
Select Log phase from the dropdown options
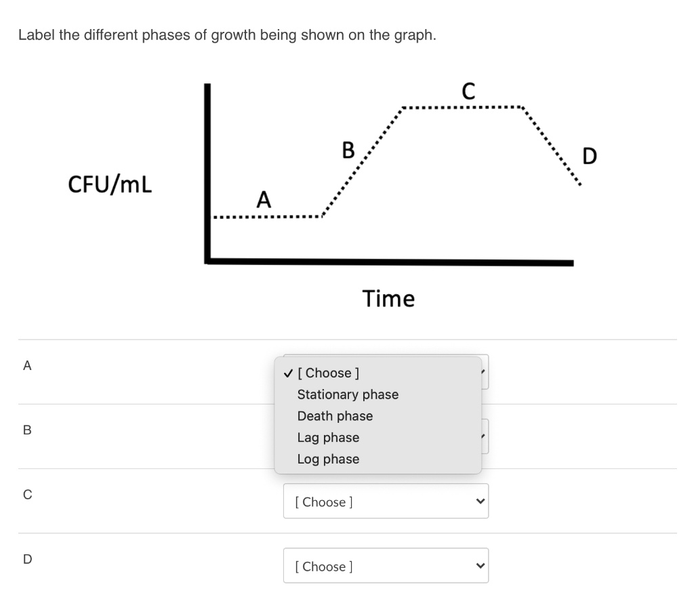[x=328, y=459]
